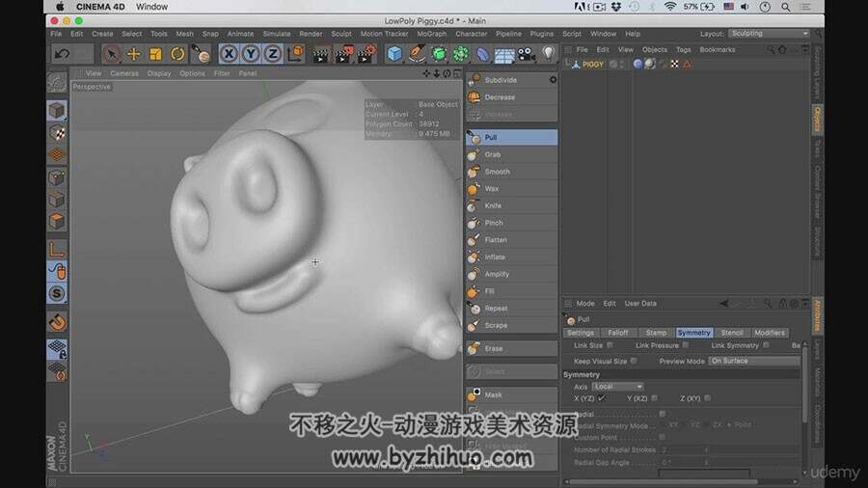Select the Erase brush icon
Viewport: 868px width, 488px height.
click(474, 348)
